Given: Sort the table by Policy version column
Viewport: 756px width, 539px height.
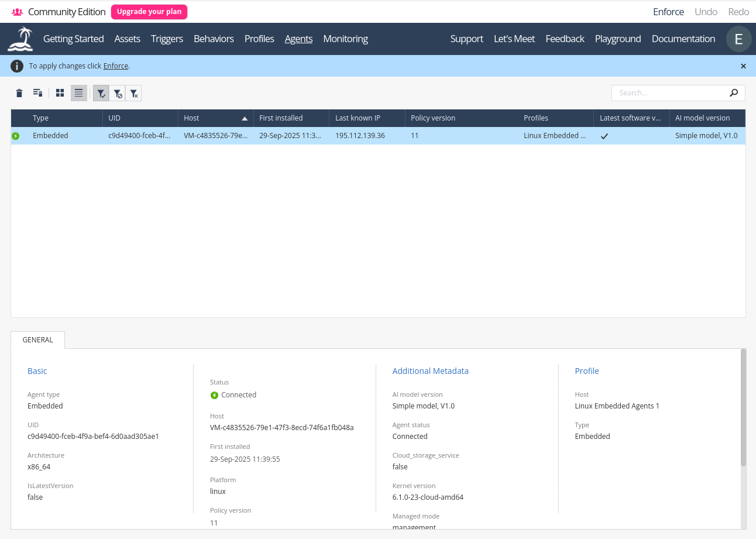Looking at the screenshot, I should (x=433, y=118).
